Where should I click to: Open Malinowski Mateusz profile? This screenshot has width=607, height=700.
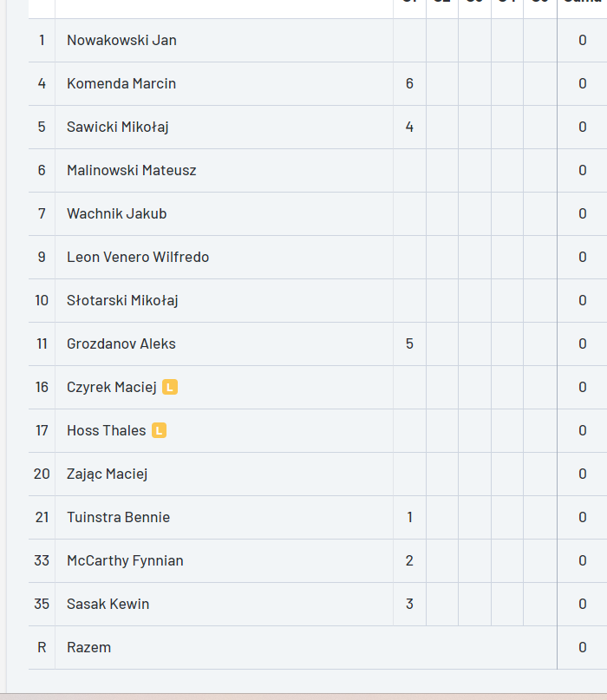point(131,170)
